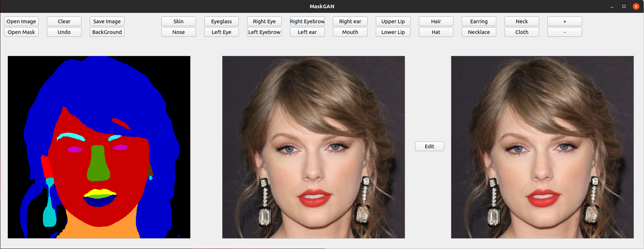Viewport: 644px width, 249px height.
Task: Click the middle source photo
Action: [314, 147]
